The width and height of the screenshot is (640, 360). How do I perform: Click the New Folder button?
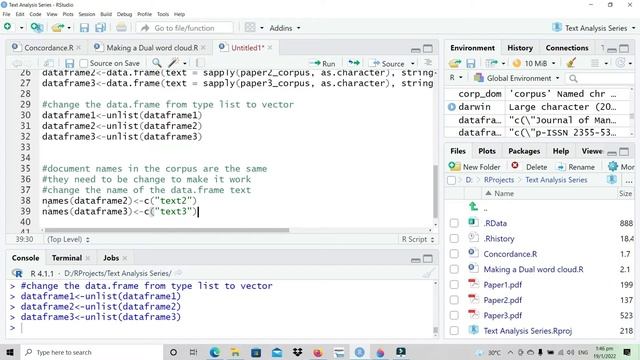point(474,167)
